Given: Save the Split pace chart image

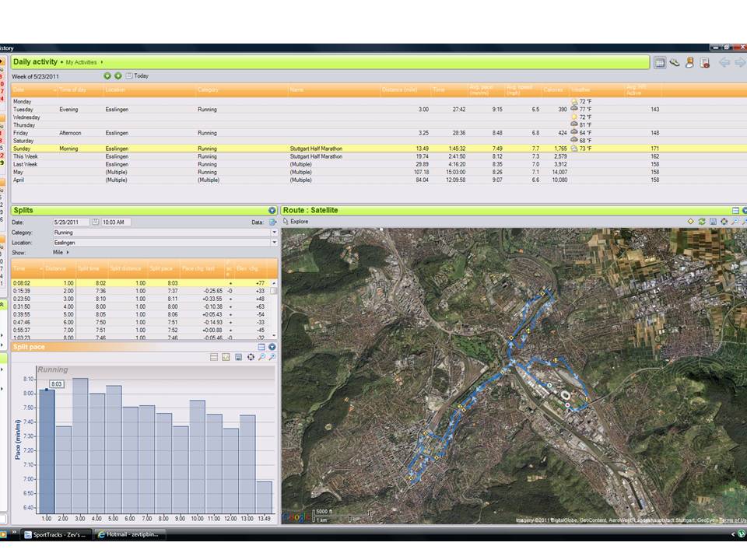Looking at the screenshot, I should click(x=238, y=357).
